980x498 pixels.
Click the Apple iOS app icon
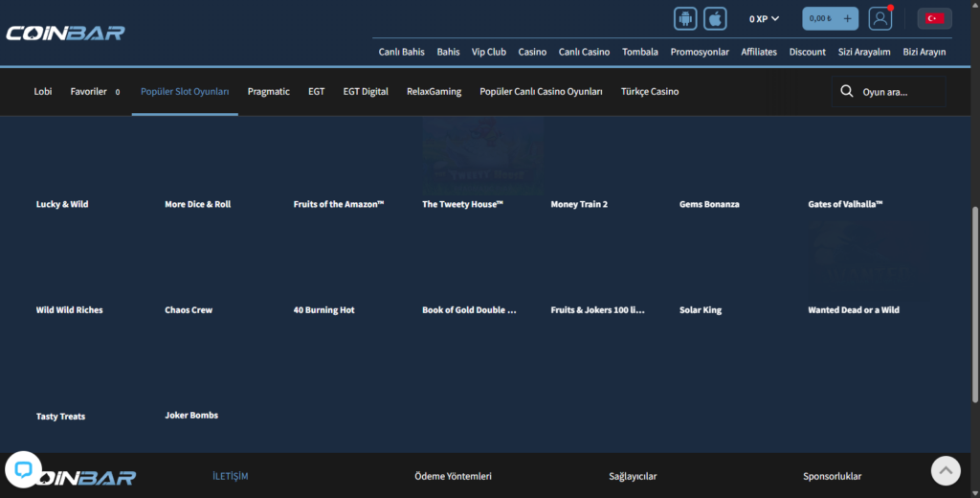click(x=715, y=18)
